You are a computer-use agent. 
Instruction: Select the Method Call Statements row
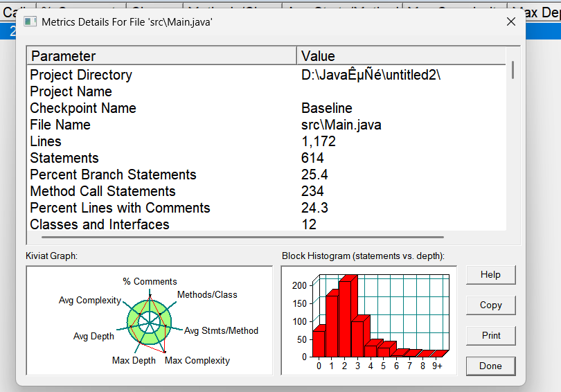[267, 191]
